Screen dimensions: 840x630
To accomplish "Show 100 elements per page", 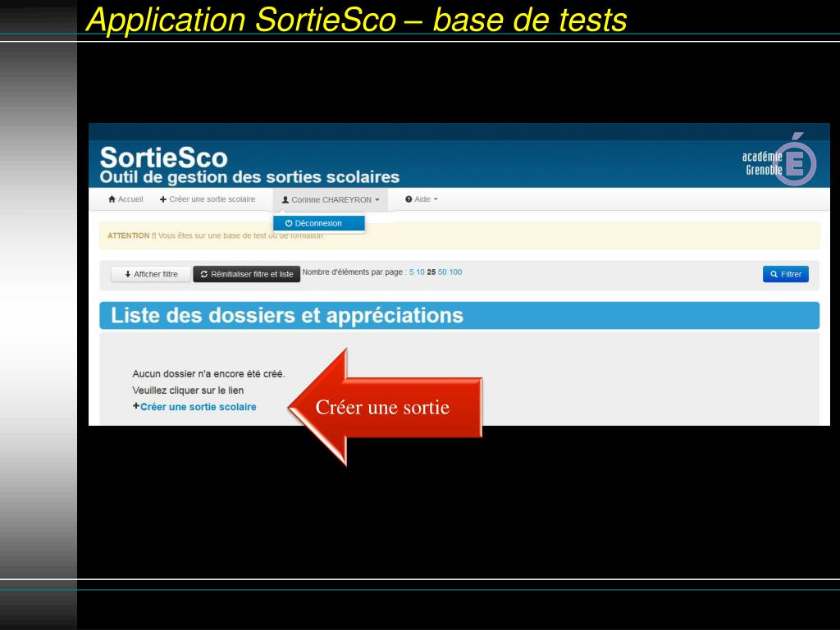I will [455, 272].
